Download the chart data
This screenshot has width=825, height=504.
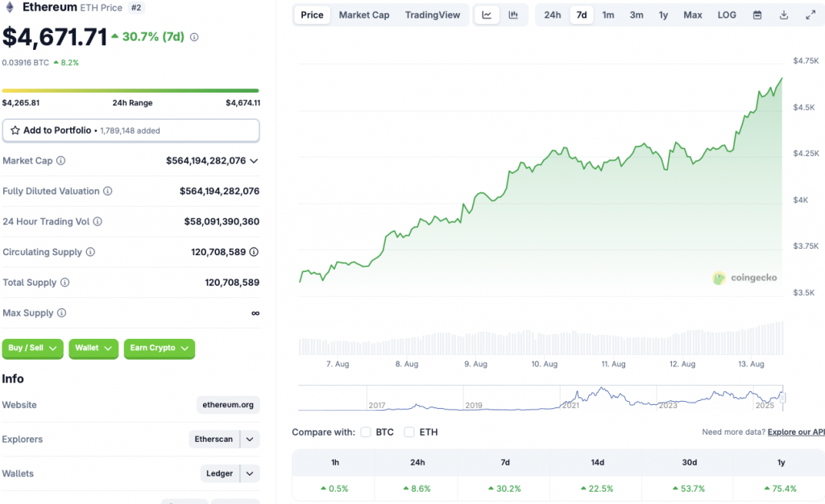pyautogui.click(x=783, y=15)
